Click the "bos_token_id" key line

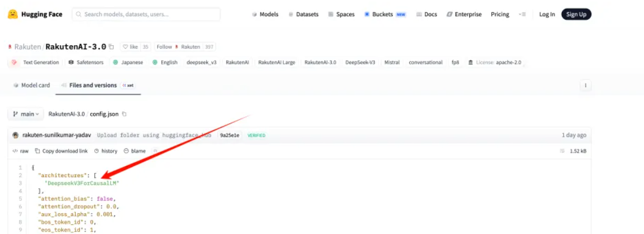tap(68, 222)
